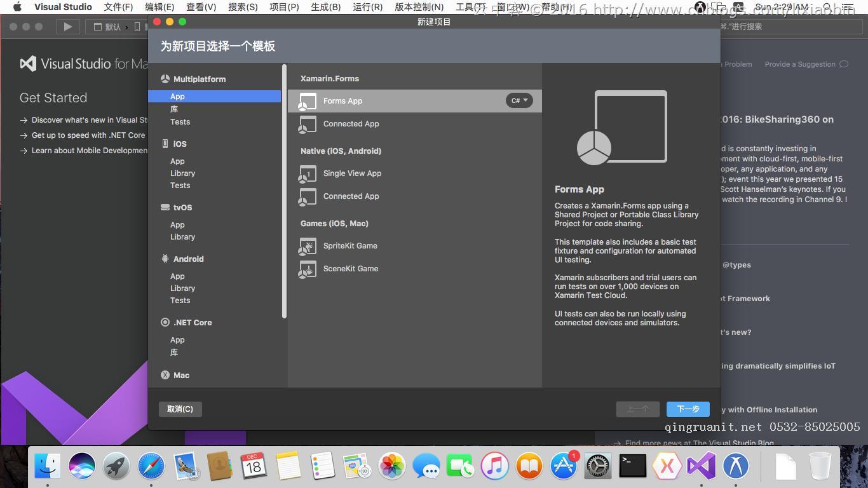Open the Apple menu

pos(17,7)
